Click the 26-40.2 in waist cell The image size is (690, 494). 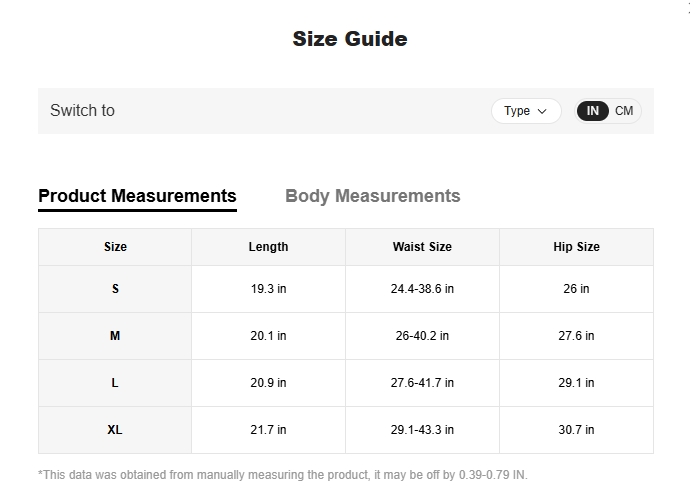[422, 336]
